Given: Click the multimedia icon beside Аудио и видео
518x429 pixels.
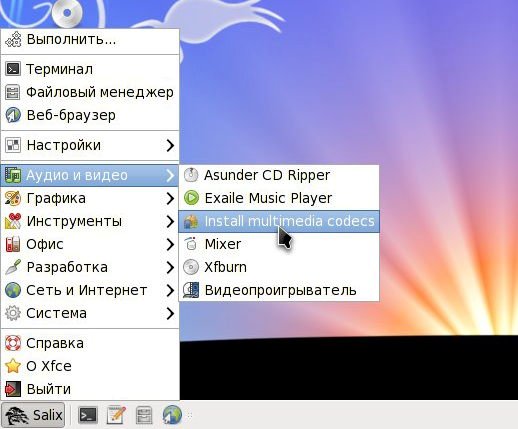Looking at the screenshot, I should [x=13, y=175].
